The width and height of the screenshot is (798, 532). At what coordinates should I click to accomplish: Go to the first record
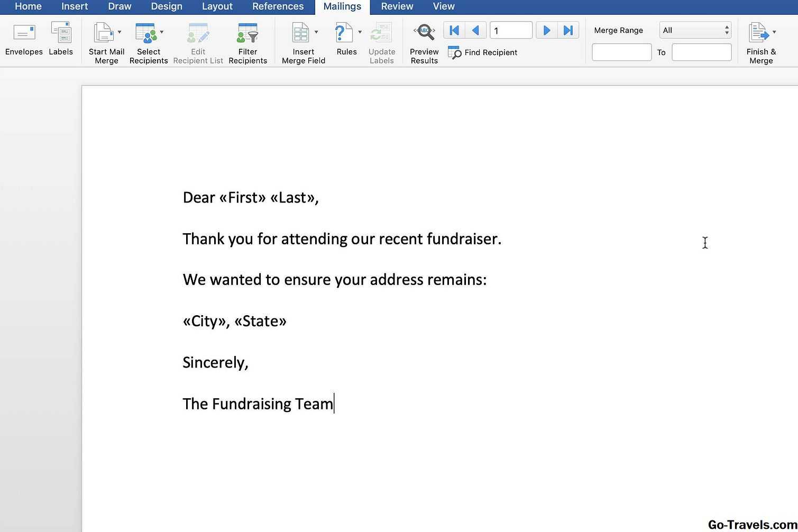(454, 30)
